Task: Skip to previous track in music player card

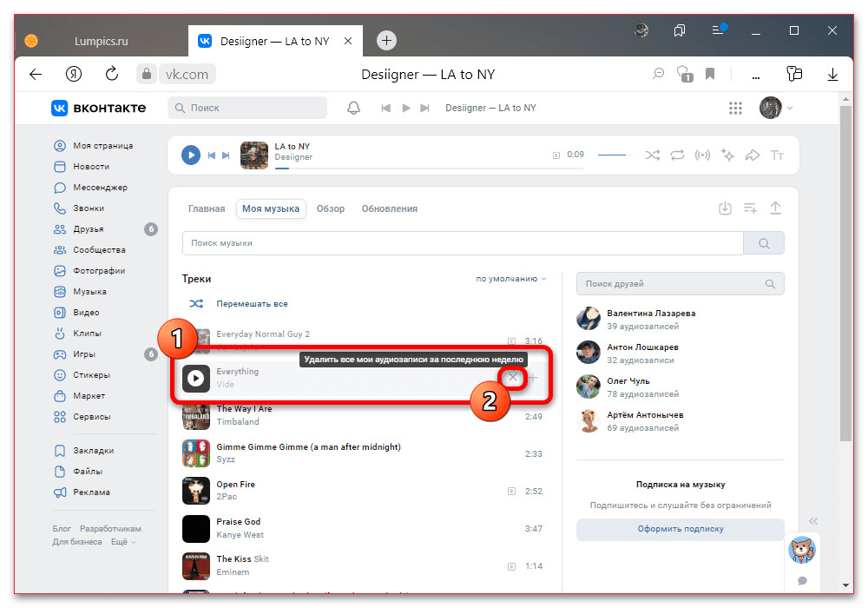Action: (212, 155)
